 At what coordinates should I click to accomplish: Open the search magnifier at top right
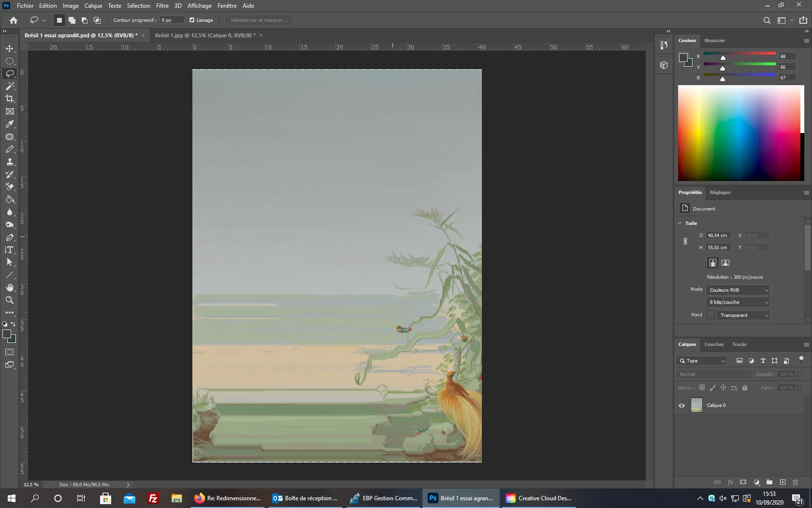pos(767,20)
